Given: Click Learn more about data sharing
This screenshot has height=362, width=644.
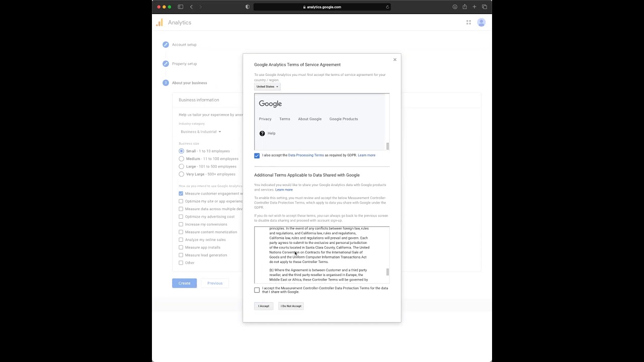Looking at the screenshot, I should pyautogui.click(x=284, y=190).
